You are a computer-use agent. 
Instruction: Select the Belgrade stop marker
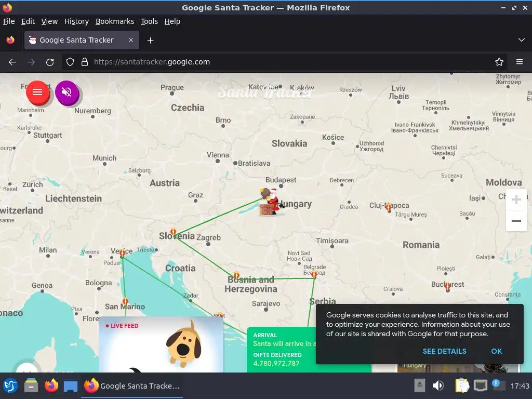314,274
